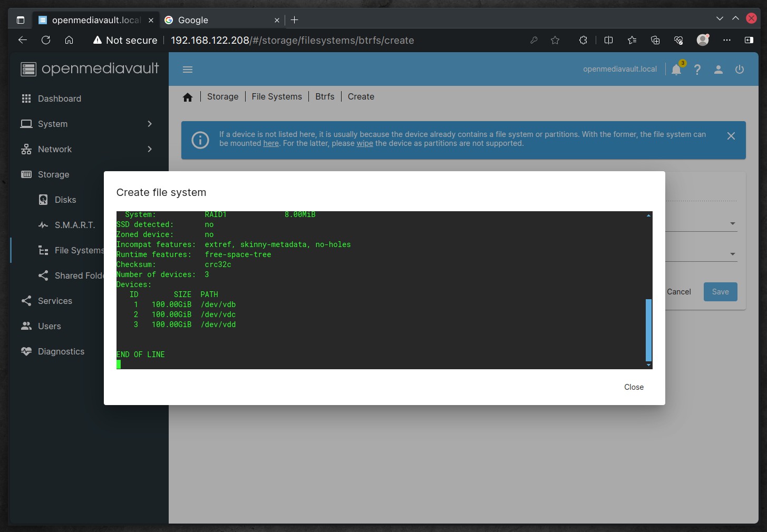Click the info circle icon in banner

coord(200,140)
